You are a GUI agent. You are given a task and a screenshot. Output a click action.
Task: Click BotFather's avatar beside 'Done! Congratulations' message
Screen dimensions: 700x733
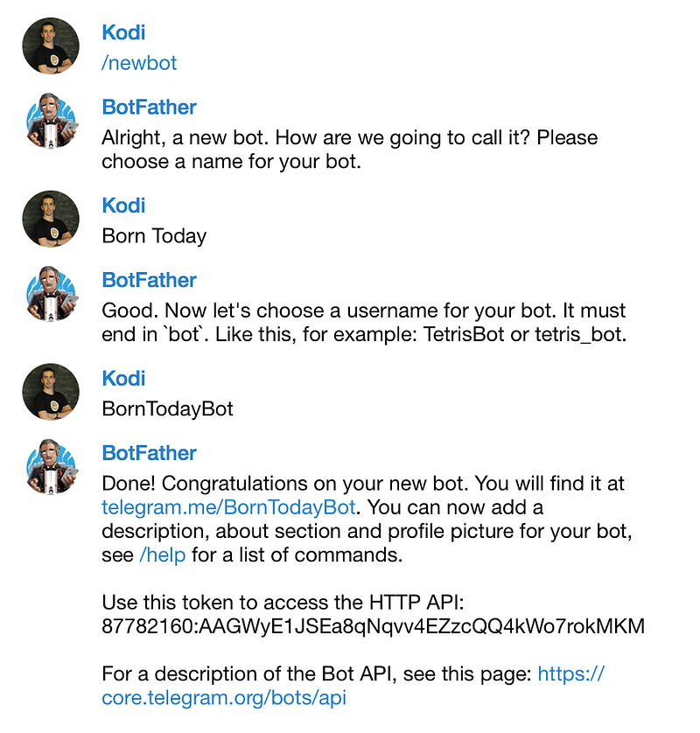point(51,466)
